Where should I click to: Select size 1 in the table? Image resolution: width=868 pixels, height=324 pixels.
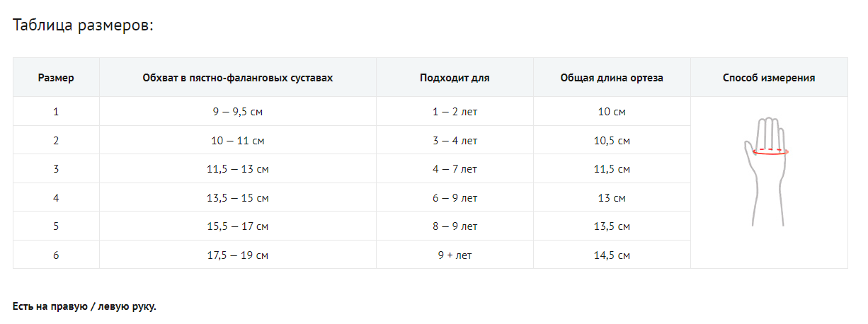[x=56, y=112]
